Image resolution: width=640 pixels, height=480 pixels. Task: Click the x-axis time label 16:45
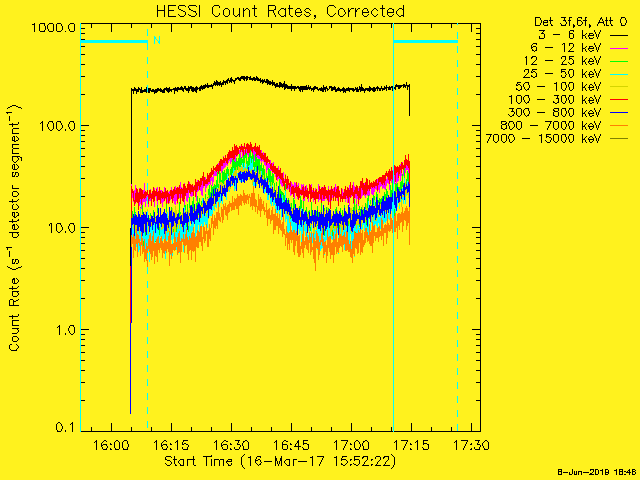[x=291, y=444]
